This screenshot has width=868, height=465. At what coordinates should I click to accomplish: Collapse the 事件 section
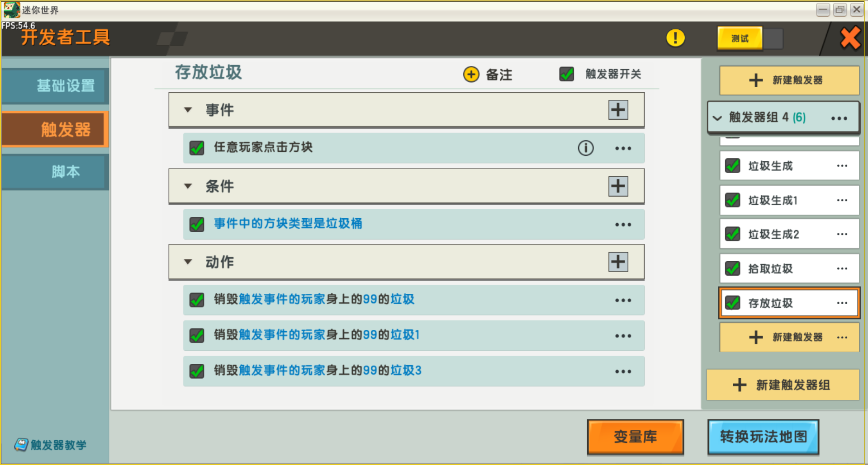click(x=188, y=110)
